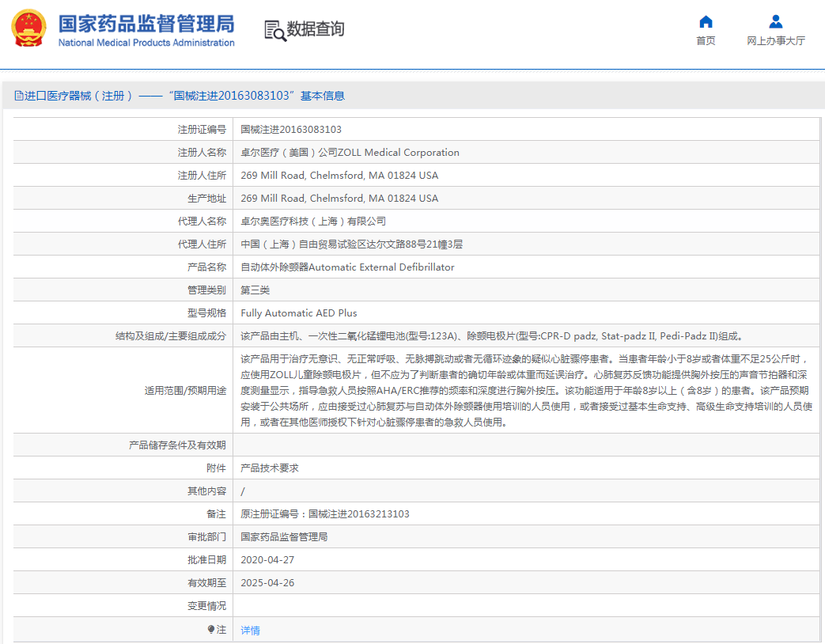Click 注册人名称 row label

click(x=202, y=153)
